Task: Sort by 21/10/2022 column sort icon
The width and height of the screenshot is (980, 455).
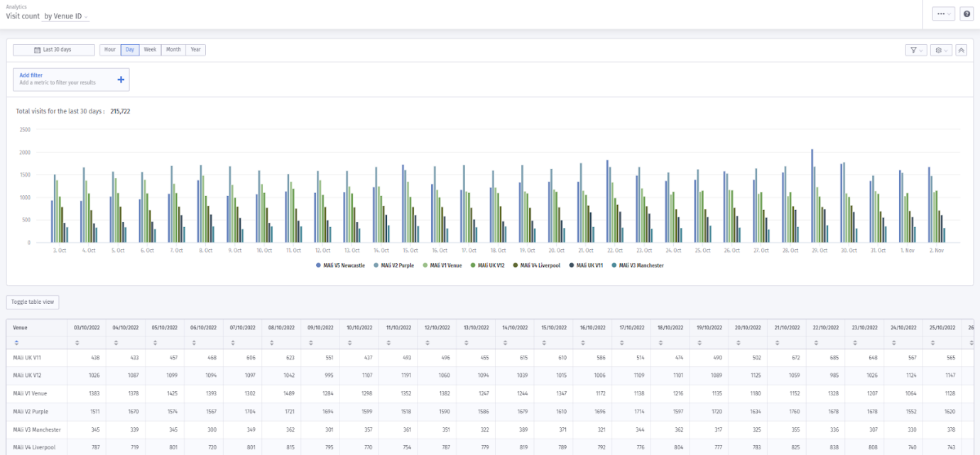Action: point(775,343)
